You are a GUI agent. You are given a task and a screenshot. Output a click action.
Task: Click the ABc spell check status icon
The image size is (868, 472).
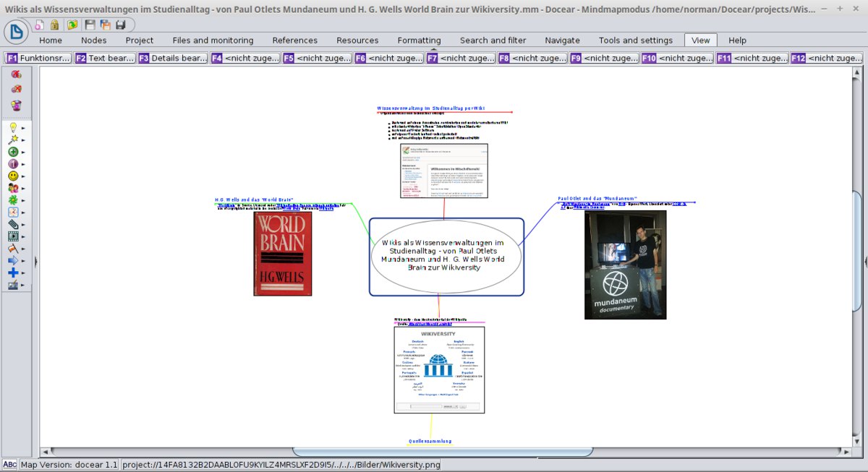coord(9,465)
